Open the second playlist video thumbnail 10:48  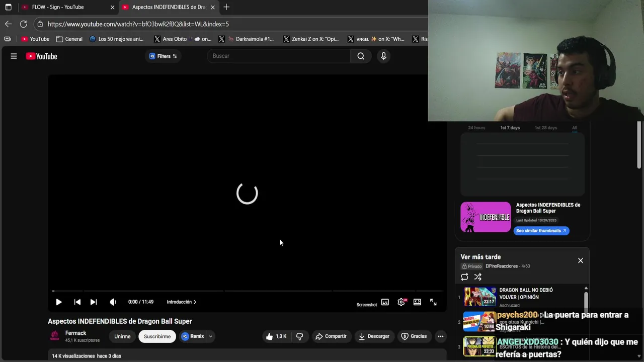[x=479, y=322]
